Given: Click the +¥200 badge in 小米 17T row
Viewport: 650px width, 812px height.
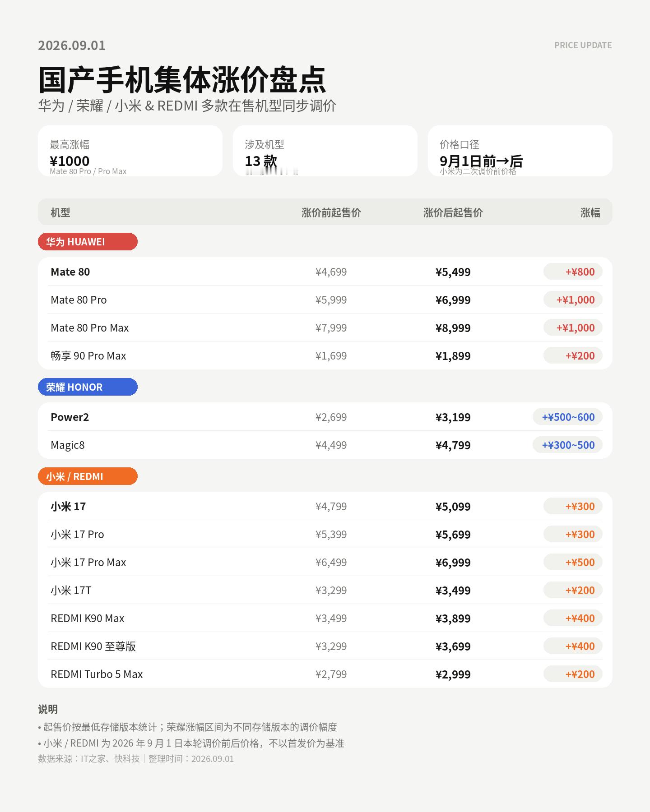Looking at the screenshot, I should (573, 591).
